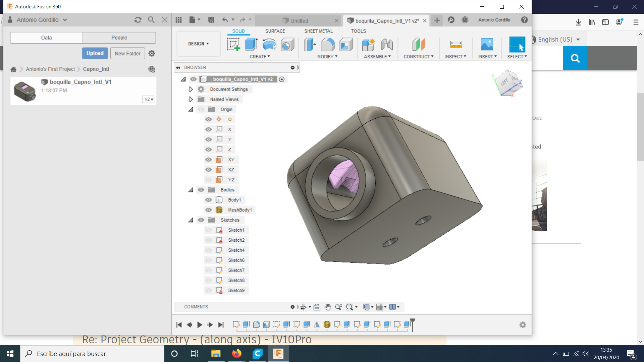The height and width of the screenshot is (362, 644).
Task: Toggle visibility of the YZ plane
Action: coord(209,180)
